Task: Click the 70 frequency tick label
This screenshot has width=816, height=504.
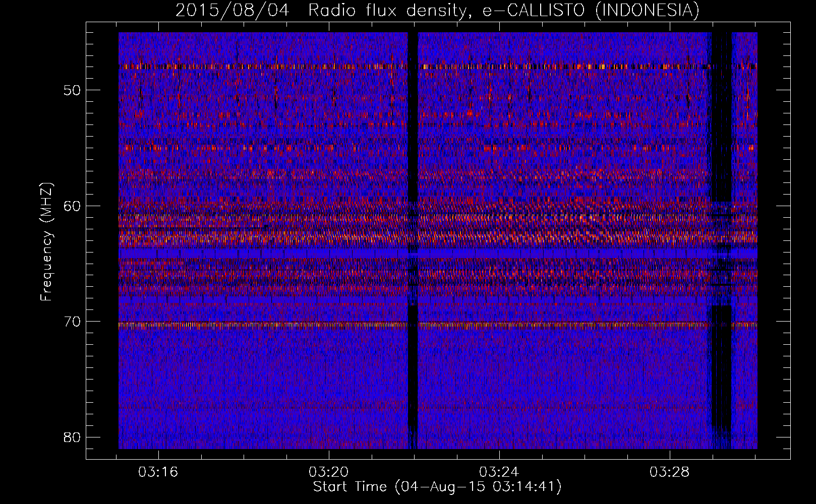Action: click(72, 321)
